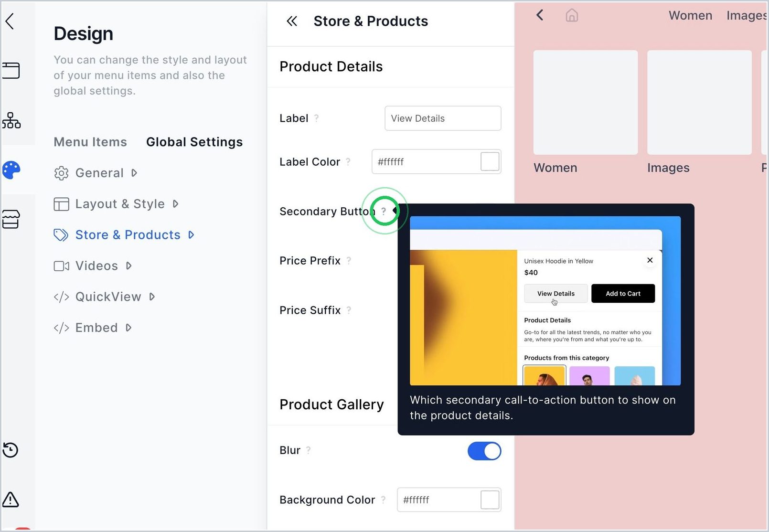Screen dimensions: 769x532
Task: Open the sitemap structure icon in sidebar
Action: tap(11, 120)
